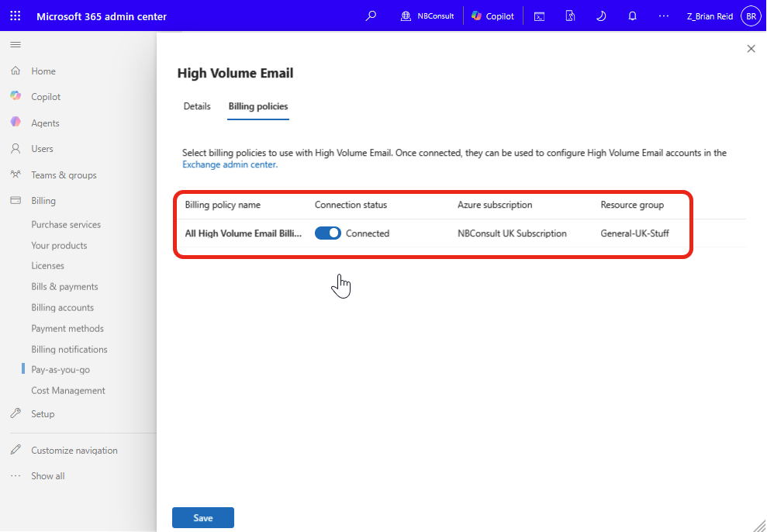Open the BR account avatar
Viewport: 767px width, 532px height.
(x=751, y=16)
